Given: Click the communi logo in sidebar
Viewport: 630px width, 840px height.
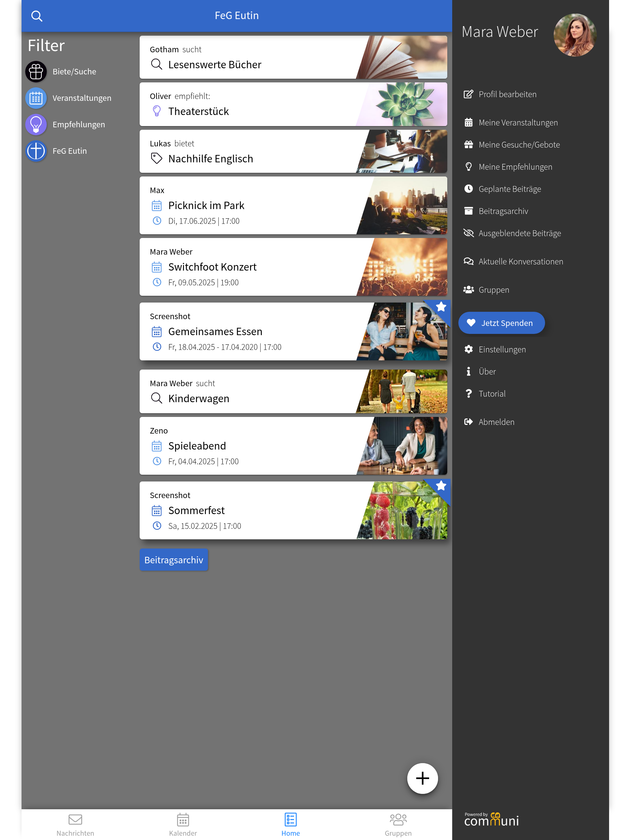Looking at the screenshot, I should (491, 819).
